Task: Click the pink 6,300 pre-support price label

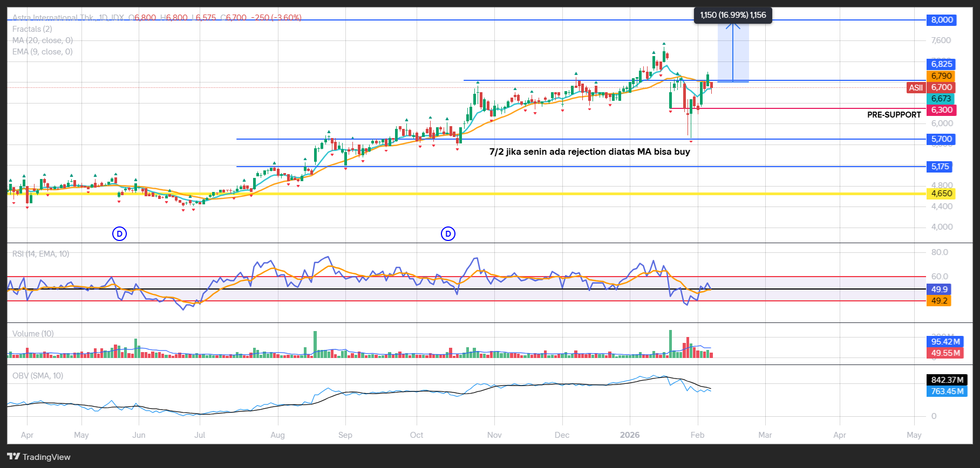Action: [x=941, y=110]
